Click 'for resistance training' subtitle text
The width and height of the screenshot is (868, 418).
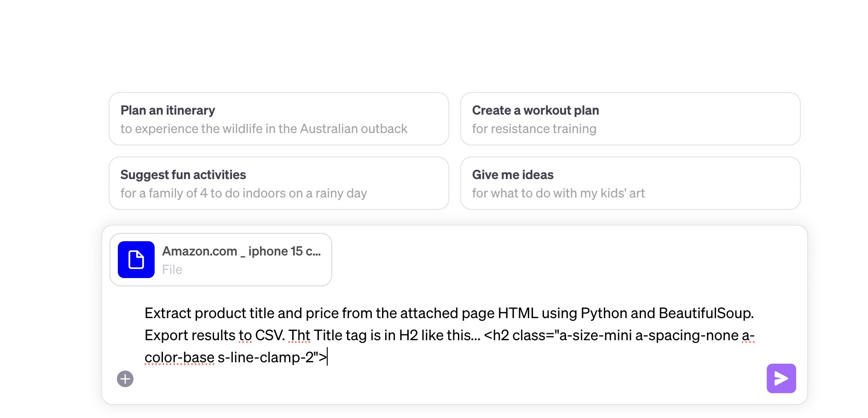534,129
